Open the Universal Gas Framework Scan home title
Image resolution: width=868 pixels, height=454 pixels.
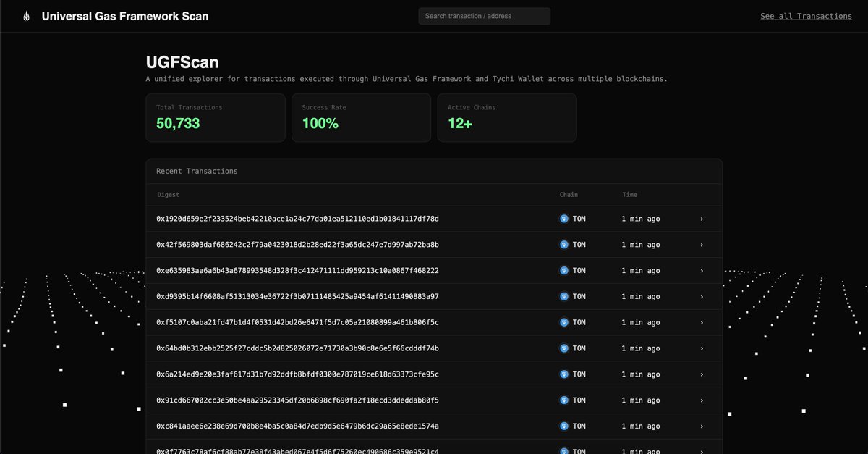[125, 16]
